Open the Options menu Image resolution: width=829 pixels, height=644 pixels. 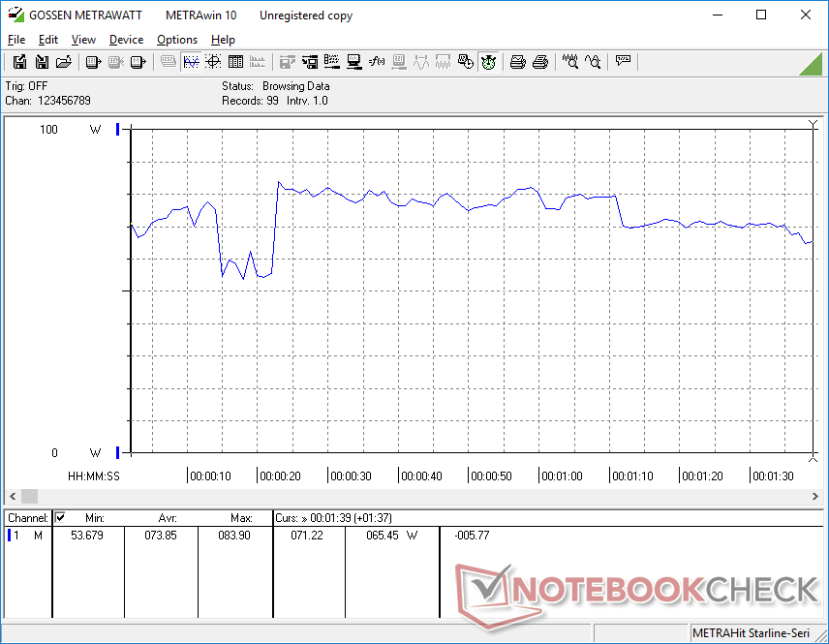click(177, 40)
